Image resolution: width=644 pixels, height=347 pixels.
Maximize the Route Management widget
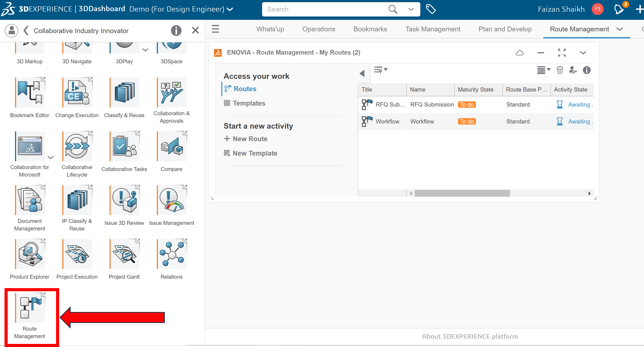[x=562, y=53]
